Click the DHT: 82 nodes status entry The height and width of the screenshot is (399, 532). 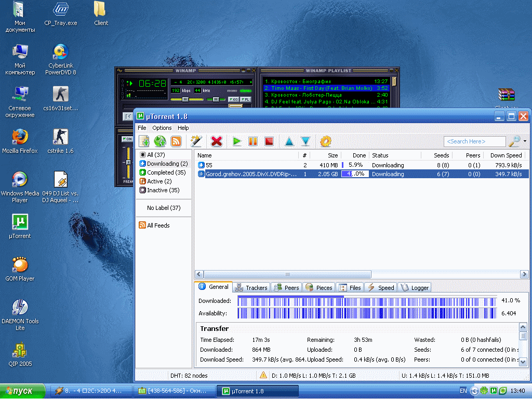click(189, 376)
